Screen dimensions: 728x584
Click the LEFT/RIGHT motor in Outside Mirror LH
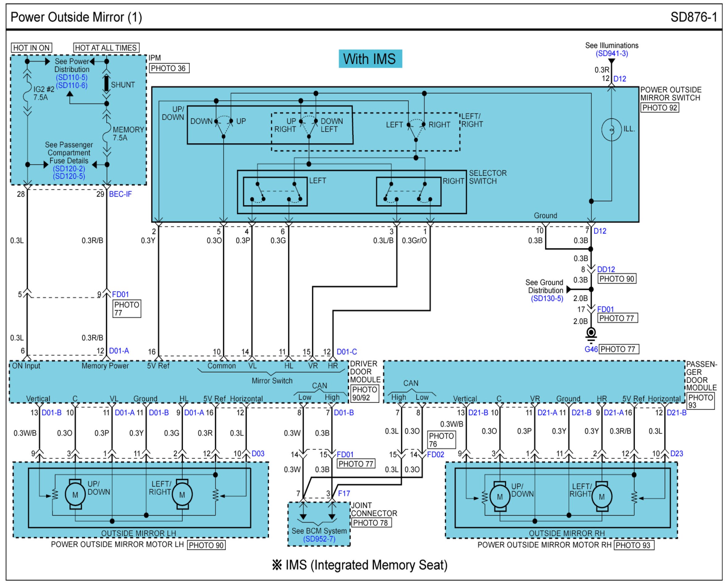182,494
